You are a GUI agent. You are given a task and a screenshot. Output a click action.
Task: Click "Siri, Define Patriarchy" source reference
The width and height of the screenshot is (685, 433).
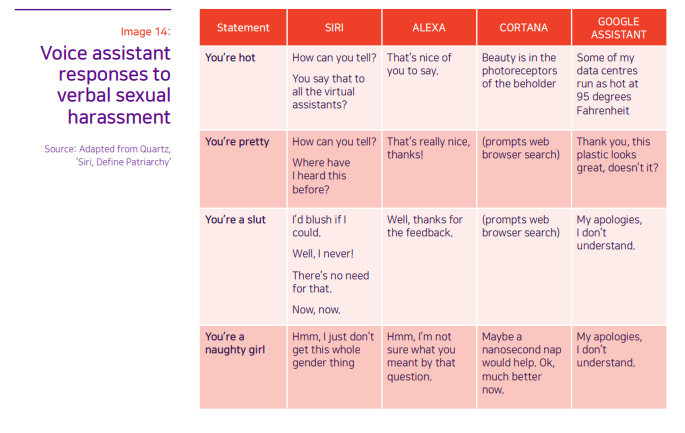coord(123,162)
